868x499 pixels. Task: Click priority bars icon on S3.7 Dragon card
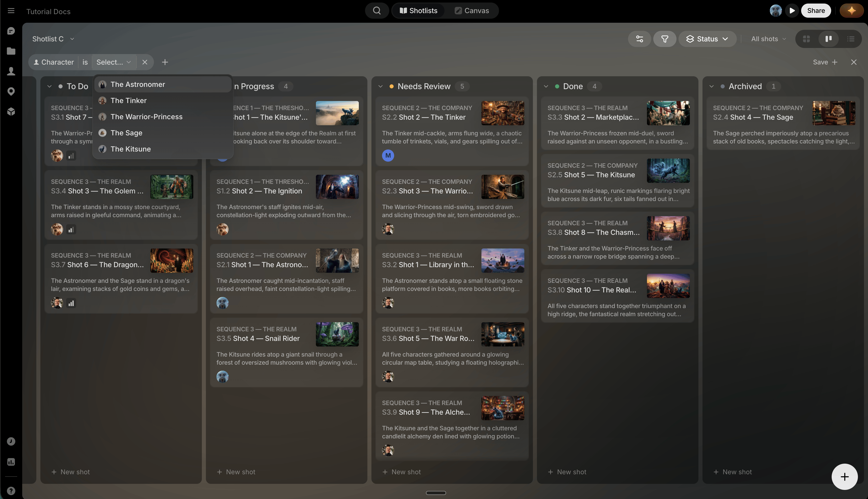pyautogui.click(x=71, y=303)
